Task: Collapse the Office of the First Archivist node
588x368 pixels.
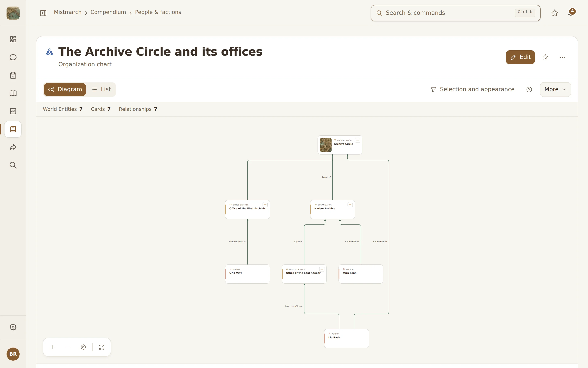Action: pyautogui.click(x=265, y=205)
